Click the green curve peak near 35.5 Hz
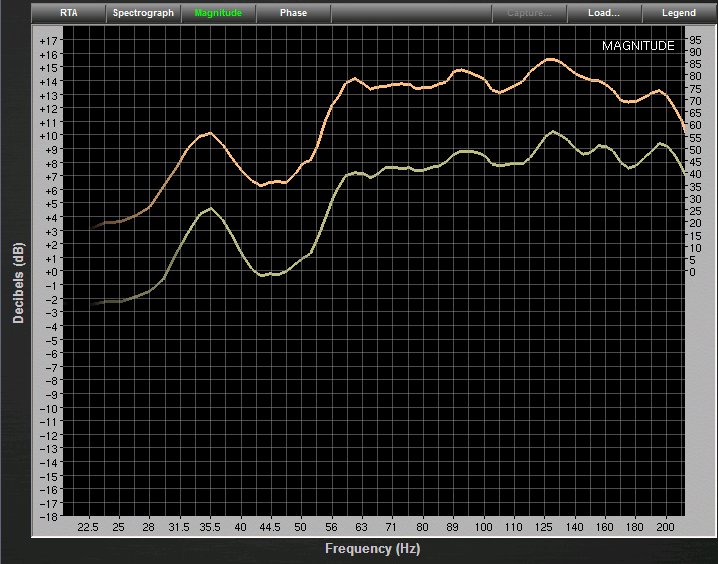Image resolution: width=718 pixels, height=564 pixels. [x=210, y=208]
